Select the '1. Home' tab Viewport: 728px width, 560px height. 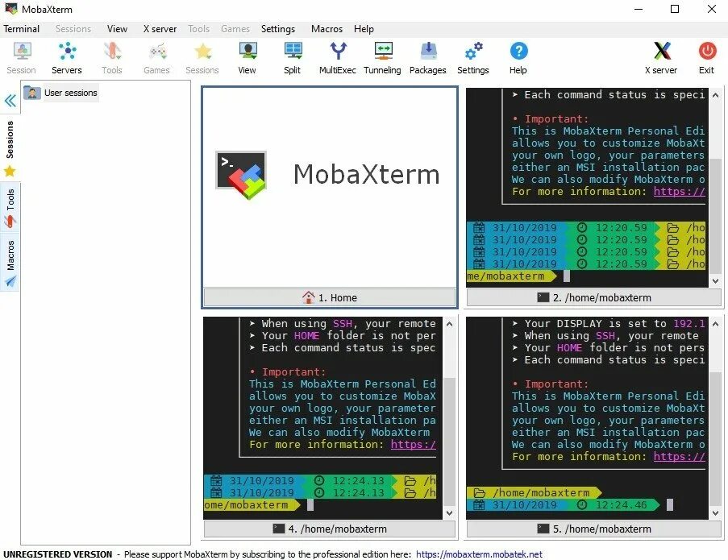click(330, 297)
